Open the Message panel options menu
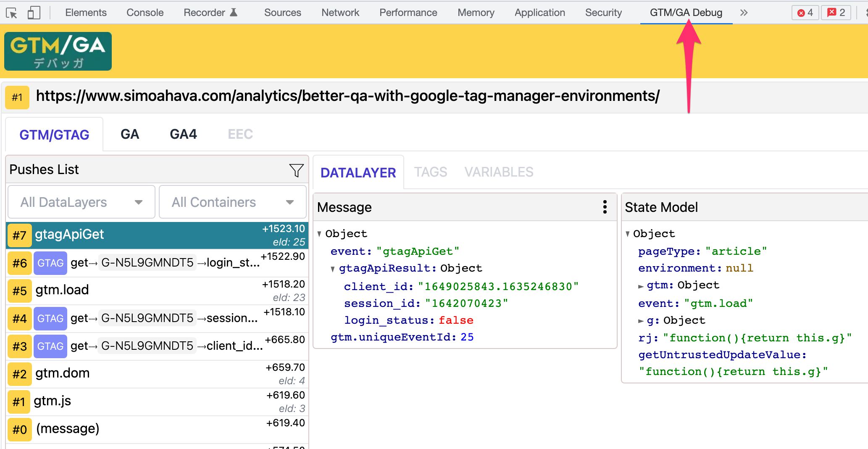Screen dimensions: 868x449 (x=605, y=206)
